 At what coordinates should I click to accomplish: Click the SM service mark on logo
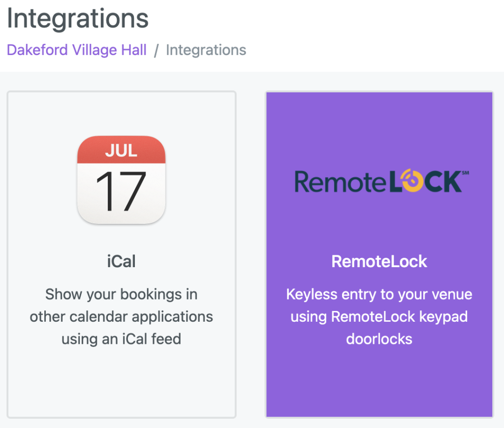466,173
